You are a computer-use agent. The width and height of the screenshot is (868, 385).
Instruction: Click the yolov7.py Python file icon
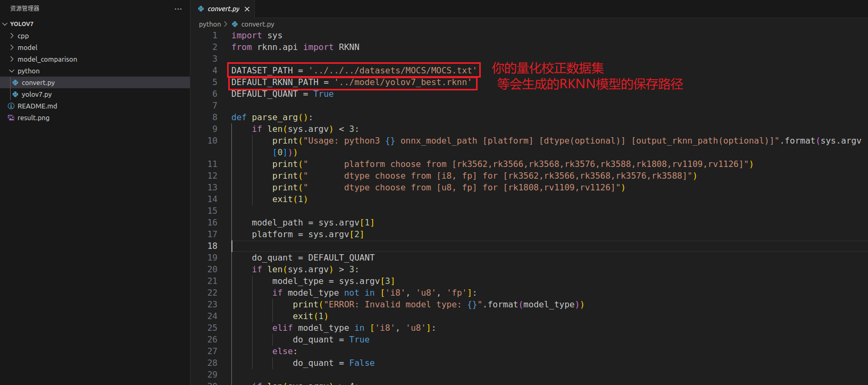[15, 94]
